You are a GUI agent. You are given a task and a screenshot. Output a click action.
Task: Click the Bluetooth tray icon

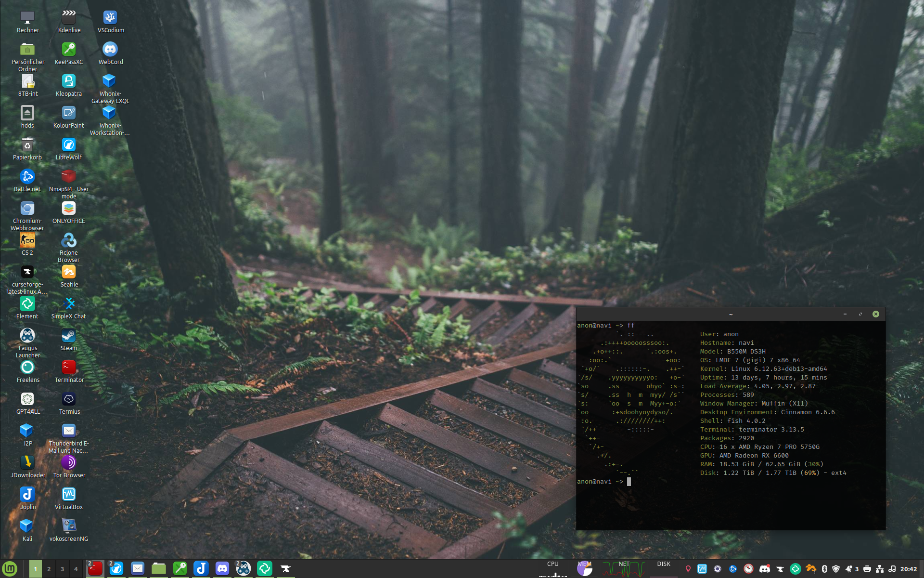(x=824, y=569)
